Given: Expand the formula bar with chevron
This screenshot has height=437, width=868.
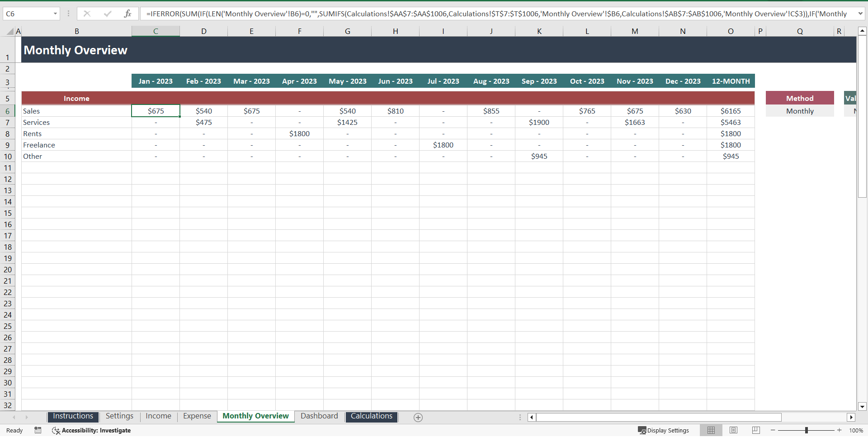Looking at the screenshot, I should click(860, 14).
